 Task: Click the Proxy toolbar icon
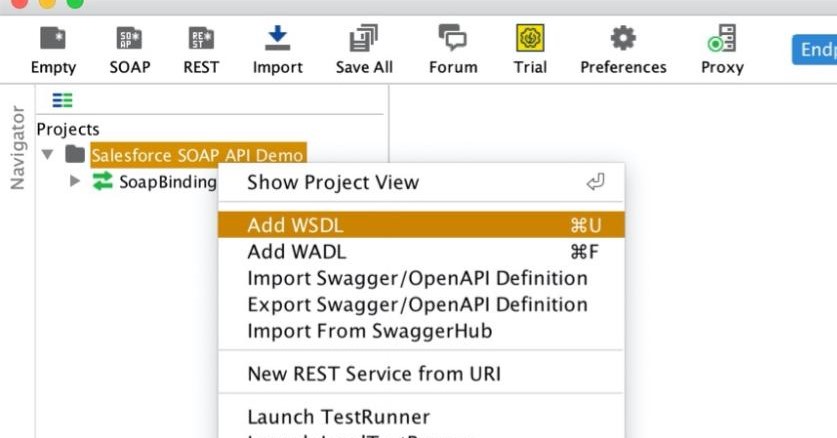click(x=722, y=40)
